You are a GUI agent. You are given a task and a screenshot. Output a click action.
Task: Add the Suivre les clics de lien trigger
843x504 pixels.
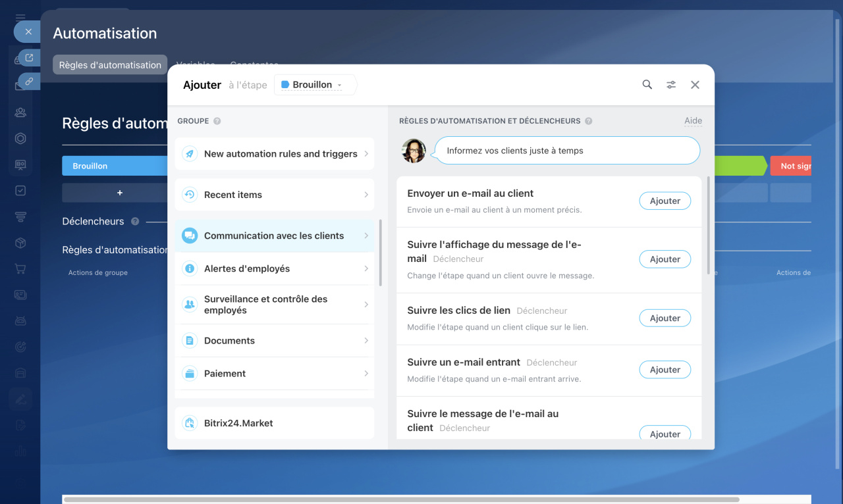click(665, 318)
